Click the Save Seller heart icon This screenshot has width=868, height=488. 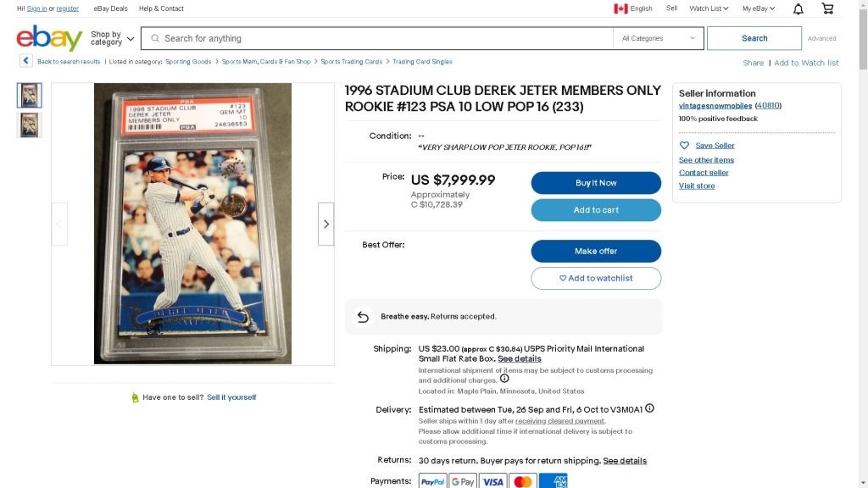pyautogui.click(x=684, y=146)
